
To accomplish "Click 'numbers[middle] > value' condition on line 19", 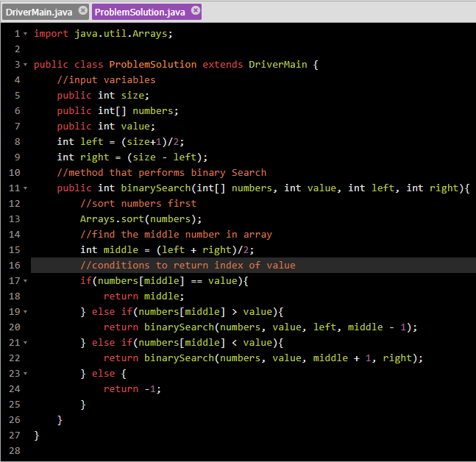I will [205, 312].
